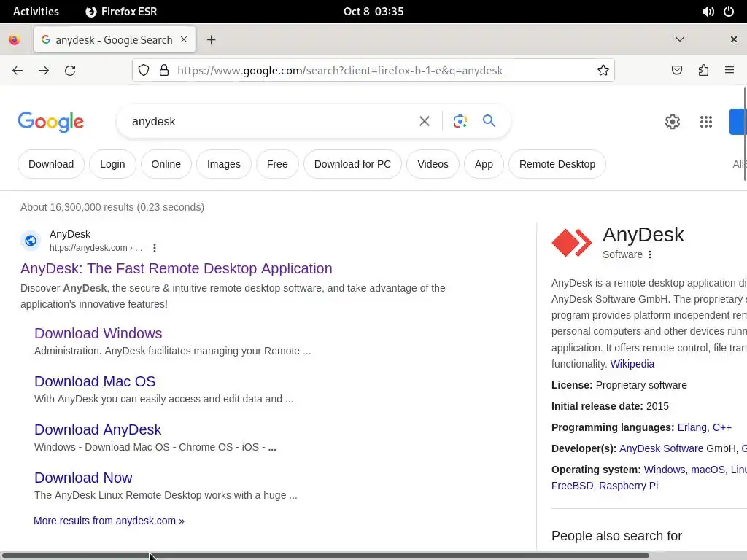Click the https://anydesk.com result URL
The image size is (747, 560).
[x=96, y=248]
